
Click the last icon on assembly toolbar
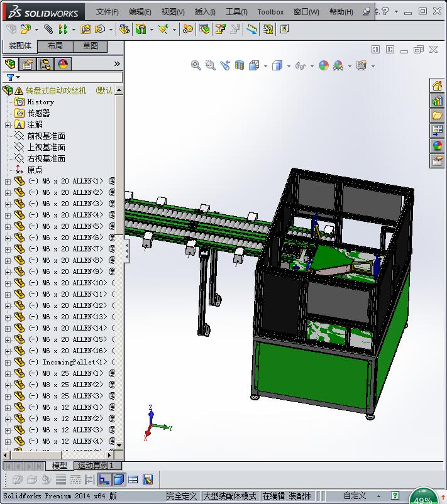(x=284, y=30)
